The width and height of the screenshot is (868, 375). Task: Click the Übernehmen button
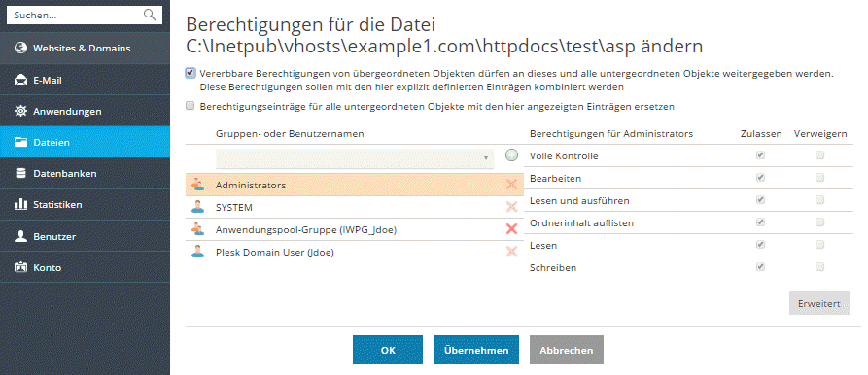point(476,350)
